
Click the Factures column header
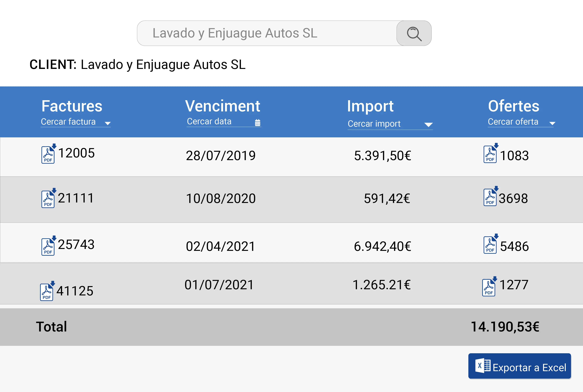[72, 106]
